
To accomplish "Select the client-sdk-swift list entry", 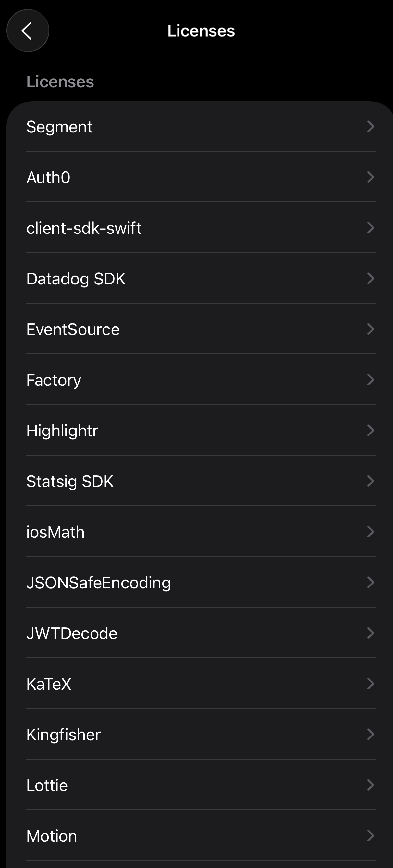I will tap(84, 228).
